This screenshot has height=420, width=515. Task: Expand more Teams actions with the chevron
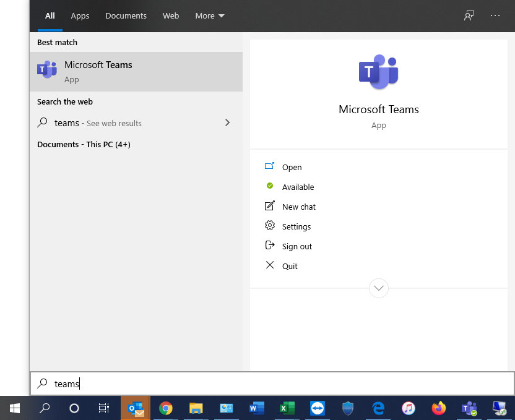pos(379,288)
